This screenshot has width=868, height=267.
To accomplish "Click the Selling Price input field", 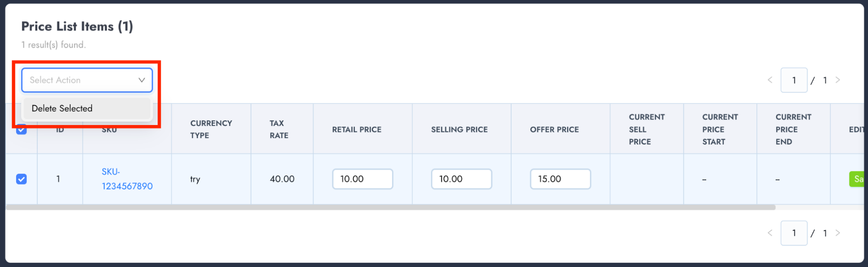I will click(461, 179).
